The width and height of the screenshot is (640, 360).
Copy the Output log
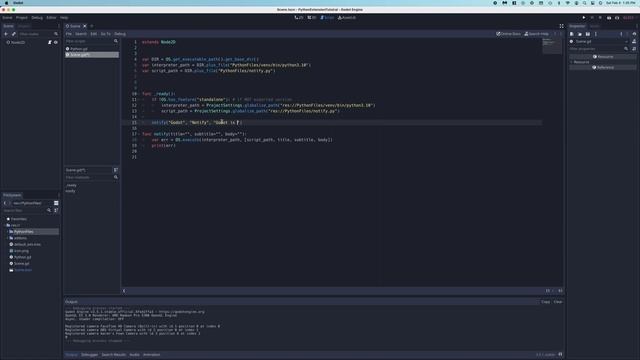(x=545, y=302)
